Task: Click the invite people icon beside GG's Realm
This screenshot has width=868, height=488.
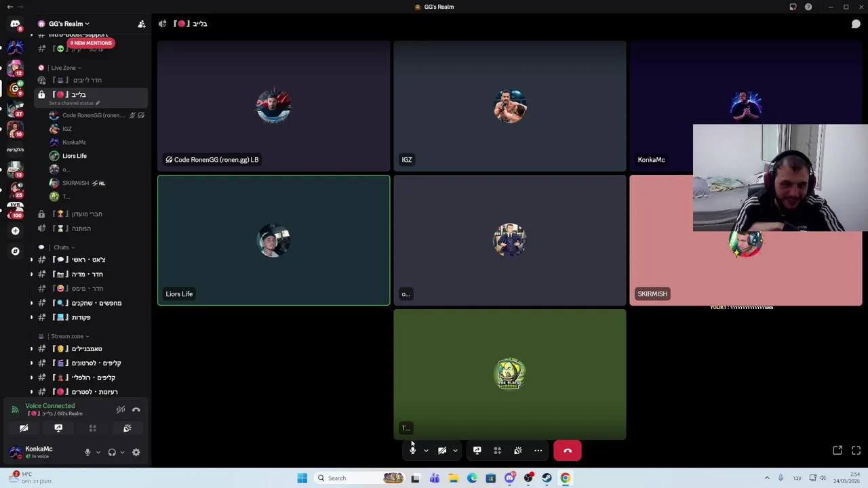Action: click(141, 24)
